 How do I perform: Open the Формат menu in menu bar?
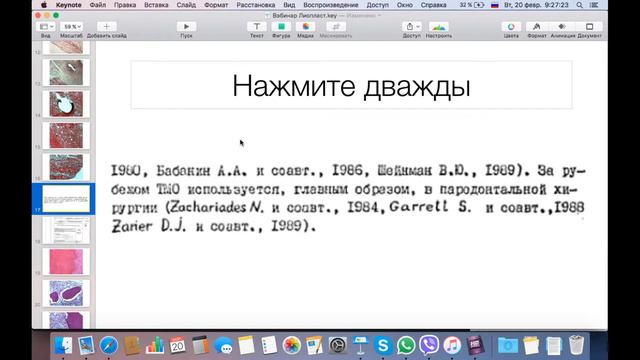tap(216, 5)
